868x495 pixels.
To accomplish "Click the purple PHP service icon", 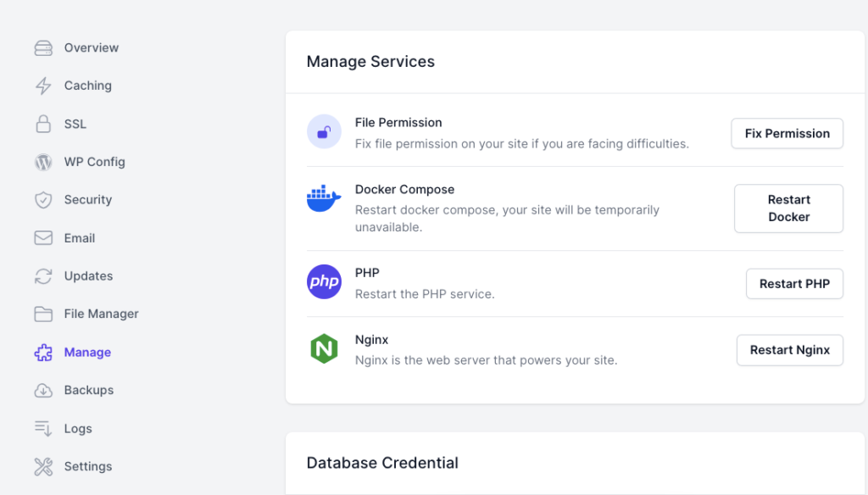I will pos(324,282).
